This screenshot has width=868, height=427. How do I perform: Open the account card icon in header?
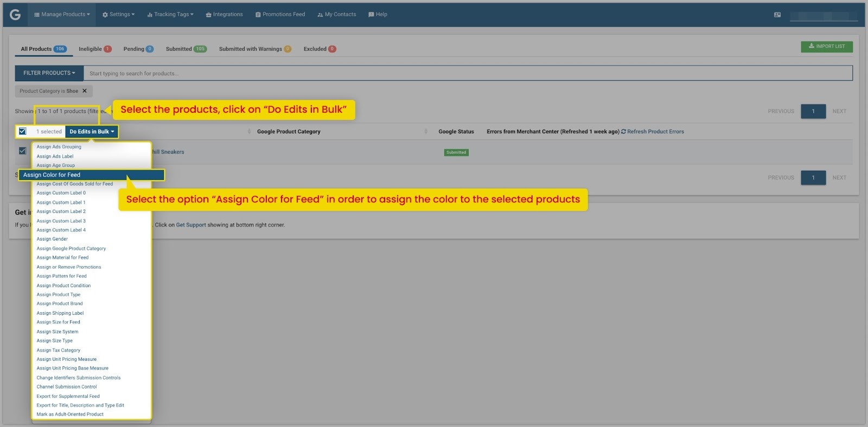777,15
